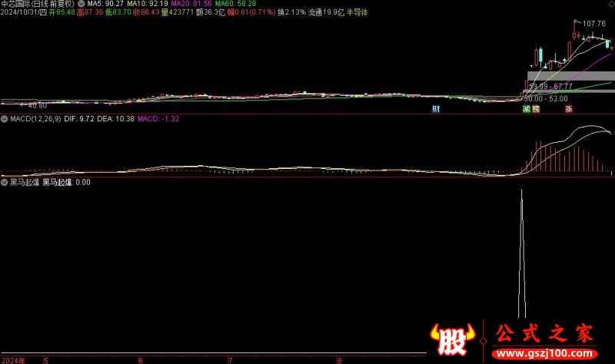Viewport: 615px width, 364px height.
Task: Collapse the 黑马起爆 indicator expander icon
Action: (5, 182)
